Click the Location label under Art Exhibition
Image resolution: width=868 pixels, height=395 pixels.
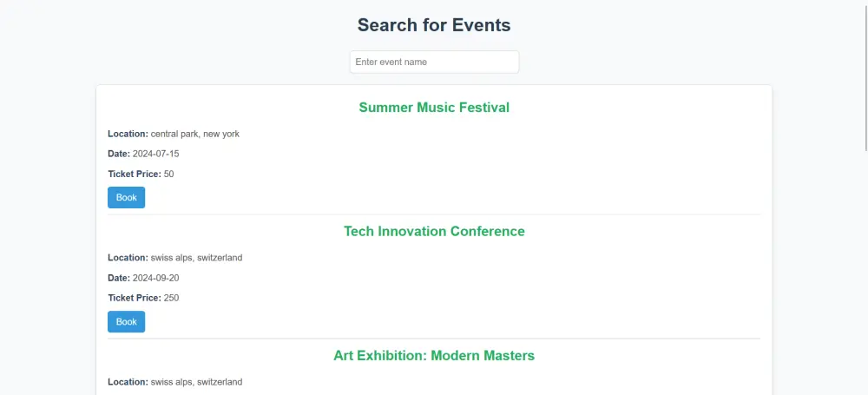coord(128,382)
